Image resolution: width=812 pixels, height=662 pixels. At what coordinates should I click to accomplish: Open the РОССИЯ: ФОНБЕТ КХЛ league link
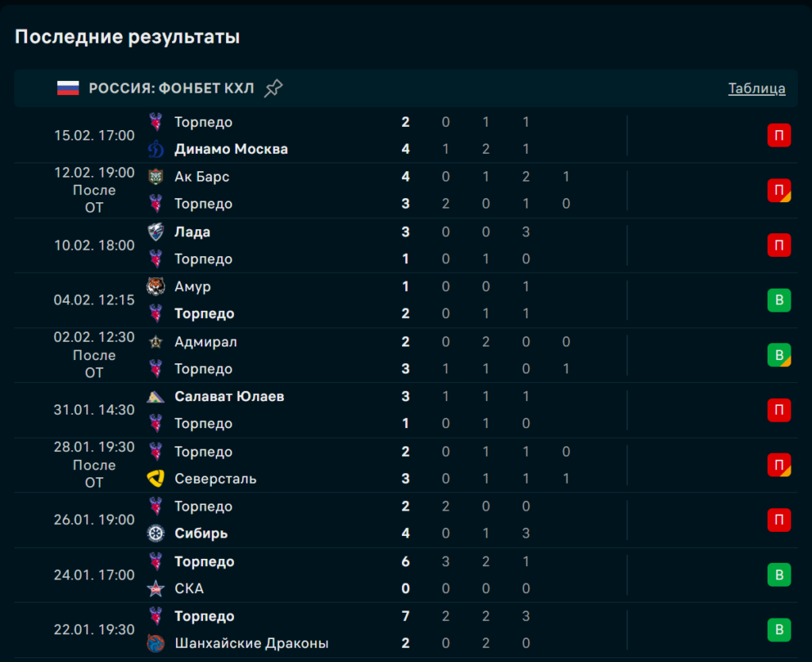point(171,88)
